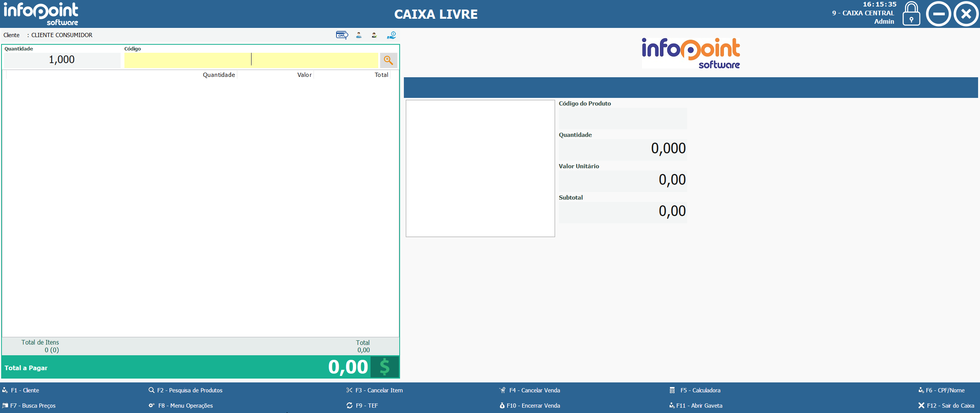Click the hand holding coin icon
The width and height of the screenshot is (980, 413).
391,35
